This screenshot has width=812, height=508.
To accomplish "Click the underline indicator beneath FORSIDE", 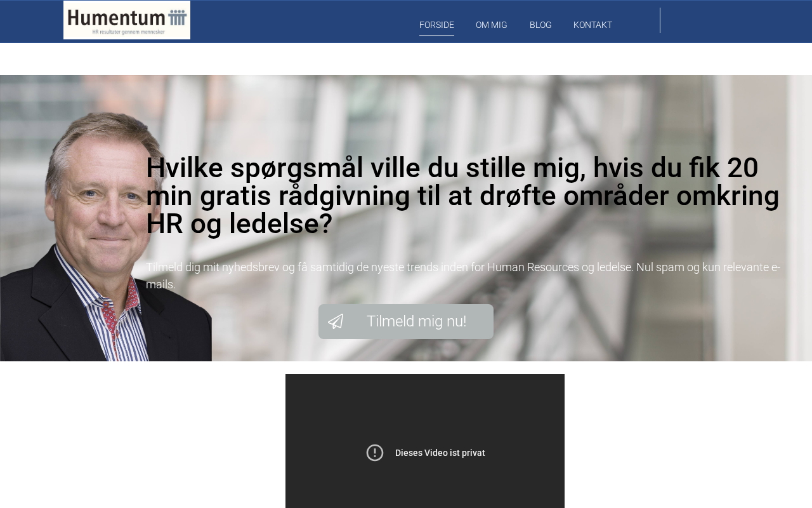I will point(436,36).
